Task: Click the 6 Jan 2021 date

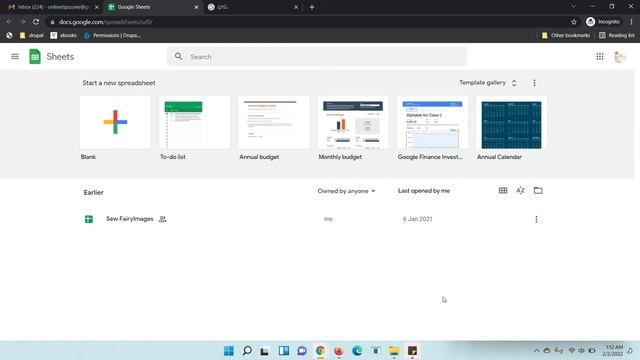Action: (x=417, y=219)
